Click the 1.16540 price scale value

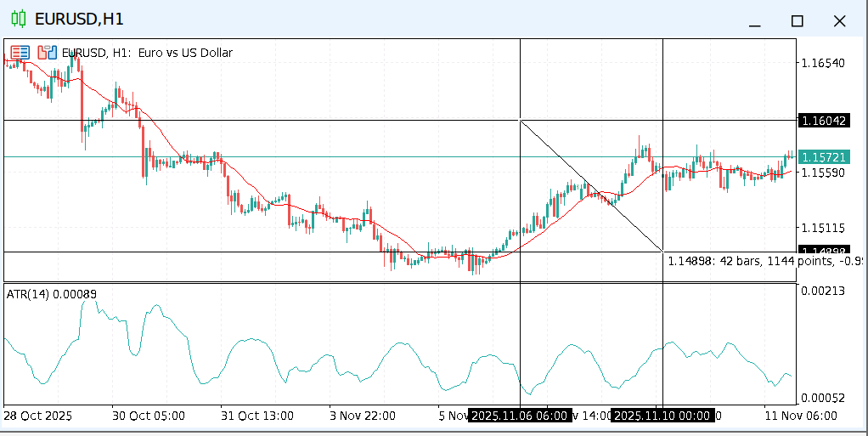(x=823, y=63)
